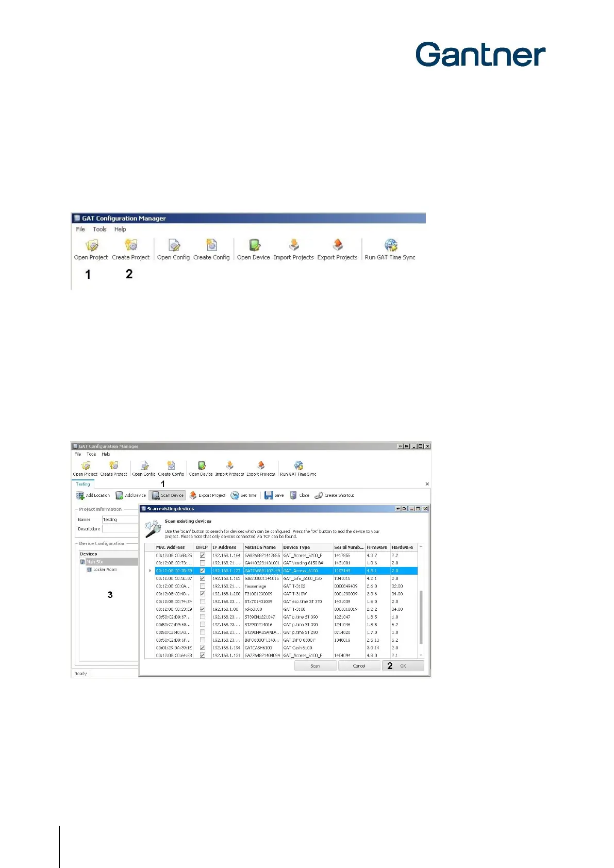The image size is (614, 868).
Task: Select the GAT_Access_6200_F table cell
Action: tap(307, 556)
